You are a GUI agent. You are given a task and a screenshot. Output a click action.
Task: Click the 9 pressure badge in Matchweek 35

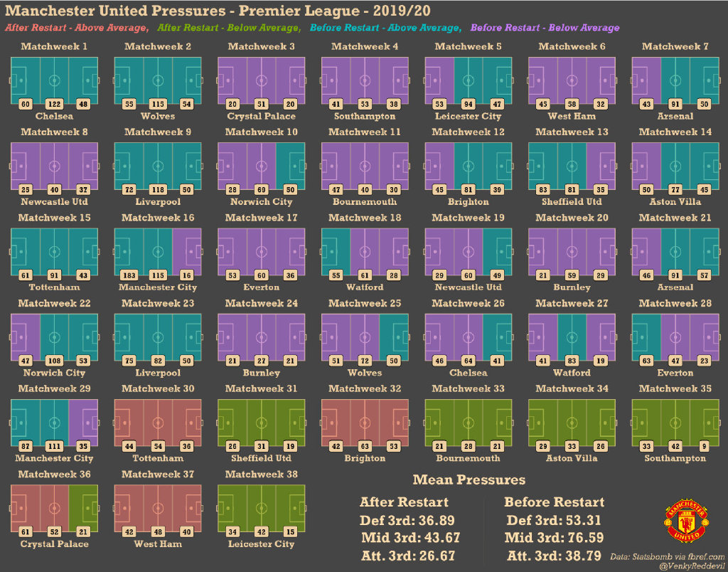705,446
